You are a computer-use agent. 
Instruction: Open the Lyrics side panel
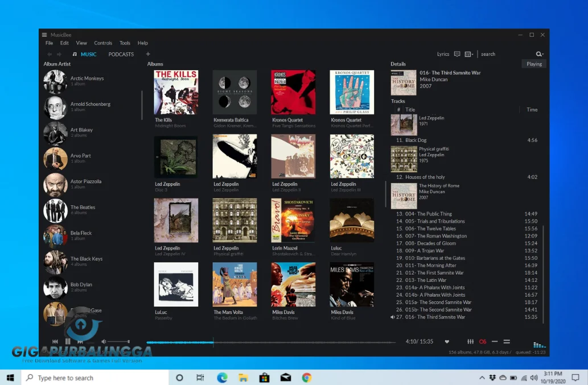tap(443, 54)
